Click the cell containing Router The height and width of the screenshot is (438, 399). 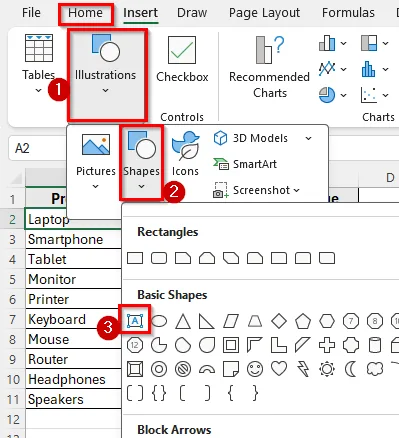click(73, 359)
